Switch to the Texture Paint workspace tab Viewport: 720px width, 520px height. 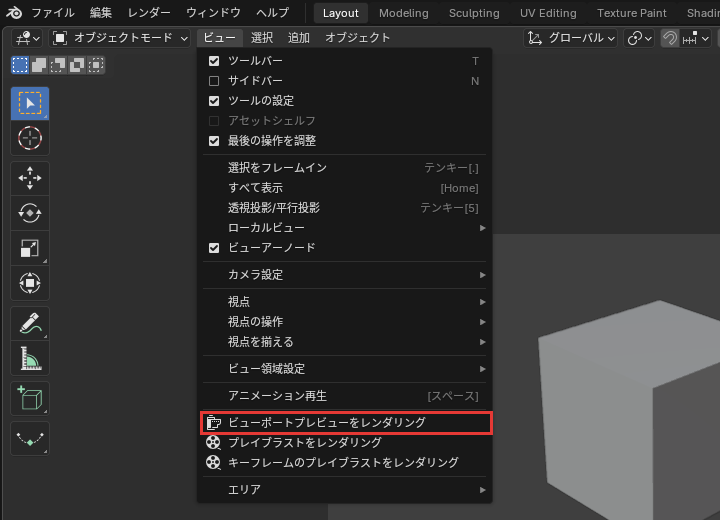tap(631, 13)
